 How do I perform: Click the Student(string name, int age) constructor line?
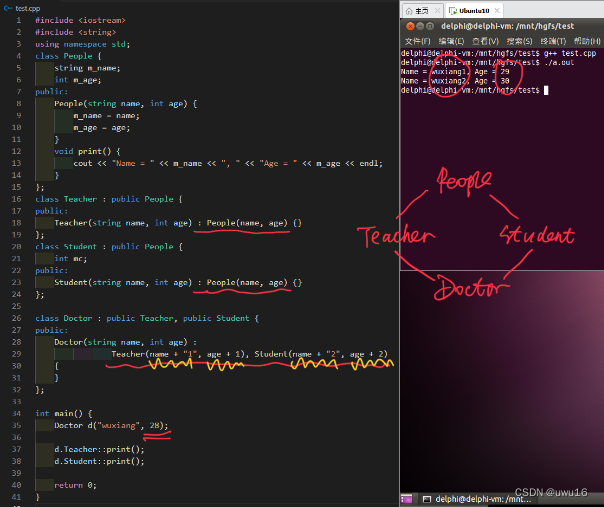point(178,282)
